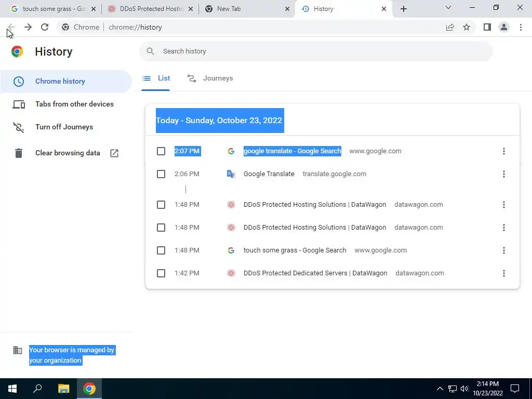Screen dimensions: 532x399
Task: Open the Windows Start menu
Action: tap(12, 389)
